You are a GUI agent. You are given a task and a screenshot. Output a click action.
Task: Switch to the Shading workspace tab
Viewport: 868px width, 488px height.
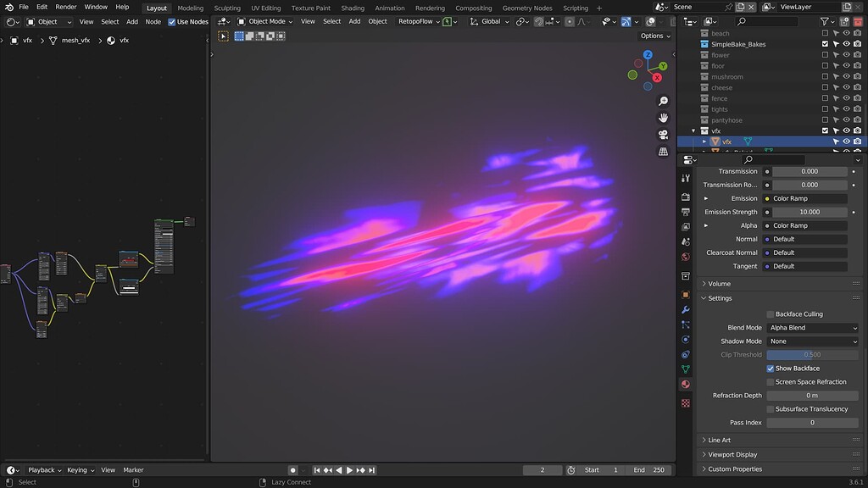[353, 8]
